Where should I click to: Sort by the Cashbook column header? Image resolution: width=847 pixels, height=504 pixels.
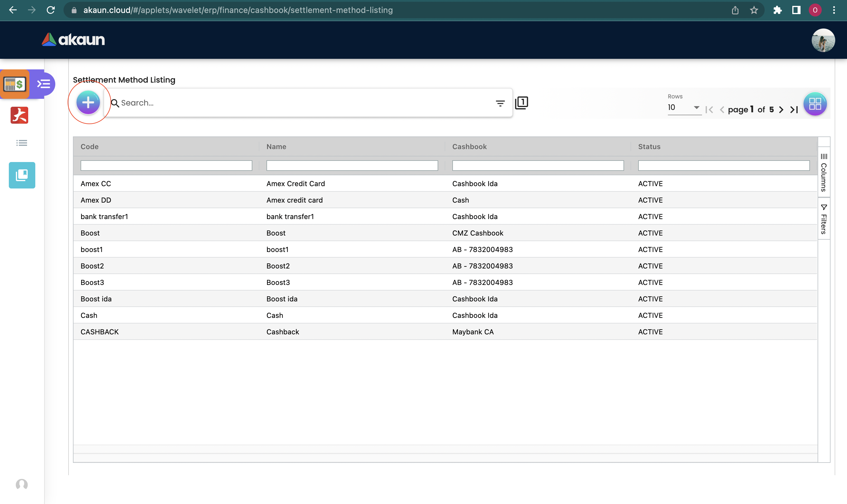469,147
